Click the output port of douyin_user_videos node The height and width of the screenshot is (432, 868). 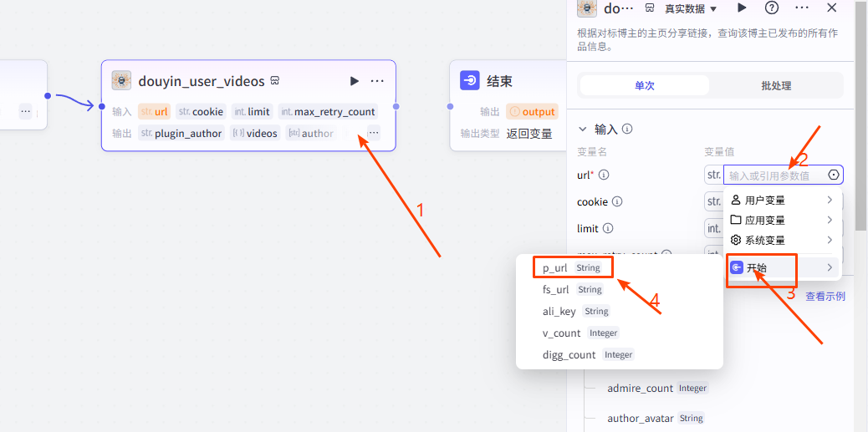point(396,106)
